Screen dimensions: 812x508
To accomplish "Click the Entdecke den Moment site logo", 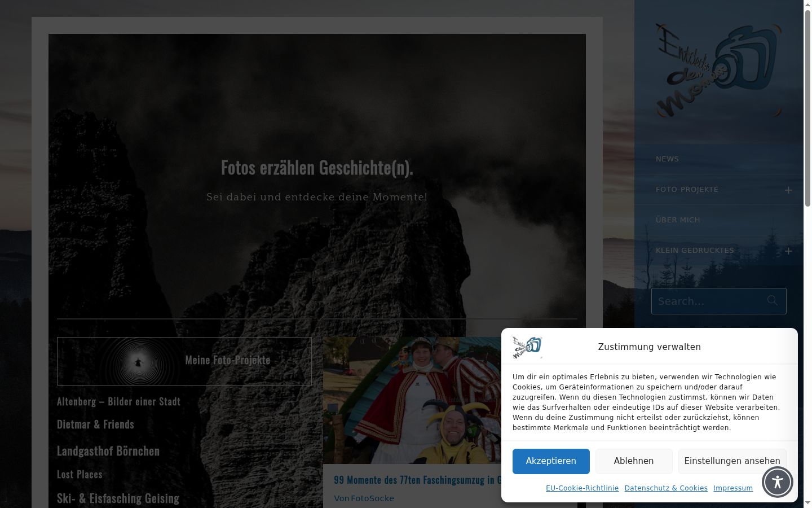I will point(718,70).
